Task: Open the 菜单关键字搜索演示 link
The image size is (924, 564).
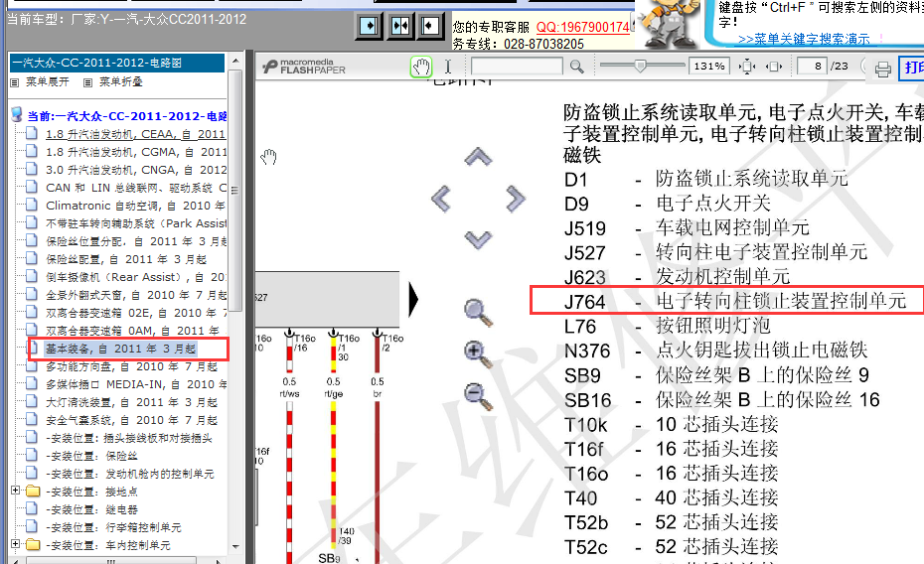Action: (x=804, y=40)
